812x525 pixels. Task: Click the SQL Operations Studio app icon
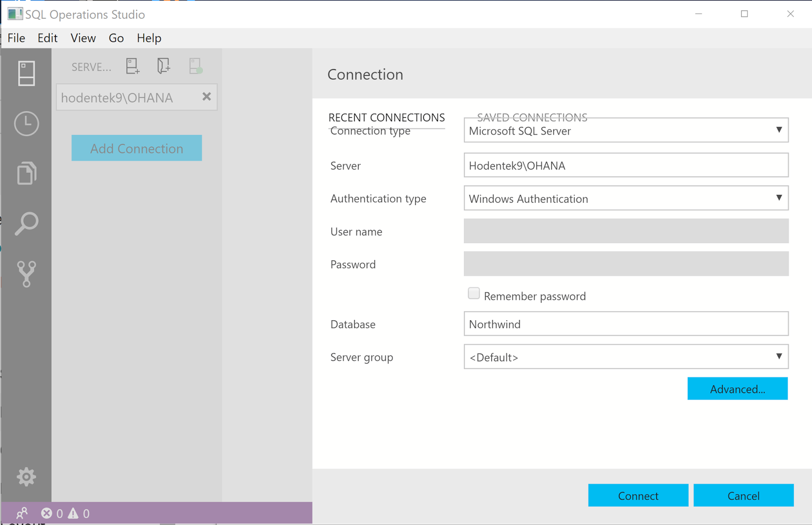click(15, 14)
